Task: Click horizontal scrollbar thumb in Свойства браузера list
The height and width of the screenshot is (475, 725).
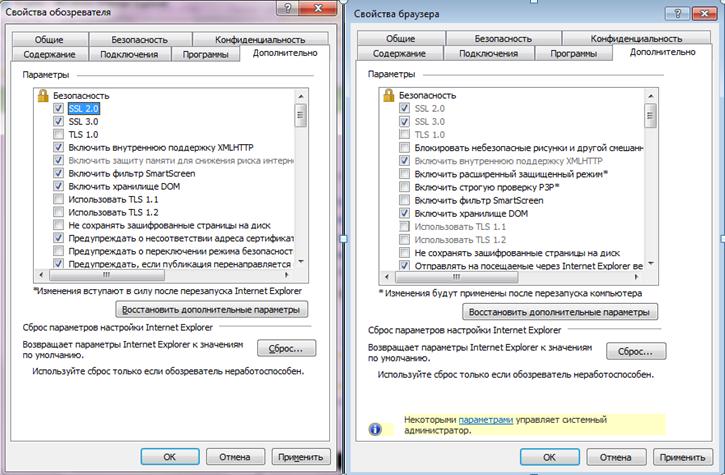Action: point(457,277)
